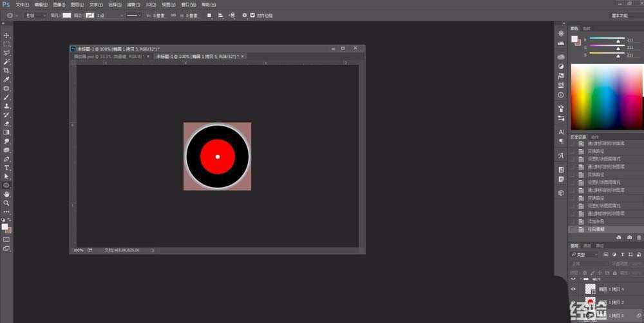Select the Zoom tool
This screenshot has height=323, width=644.
coord(6,202)
